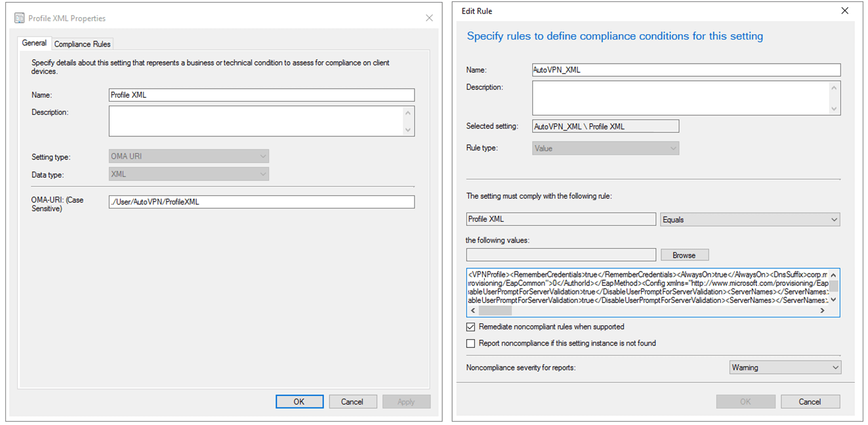Toggle the Remediate noncompliant rules checkbox off

click(471, 327)
